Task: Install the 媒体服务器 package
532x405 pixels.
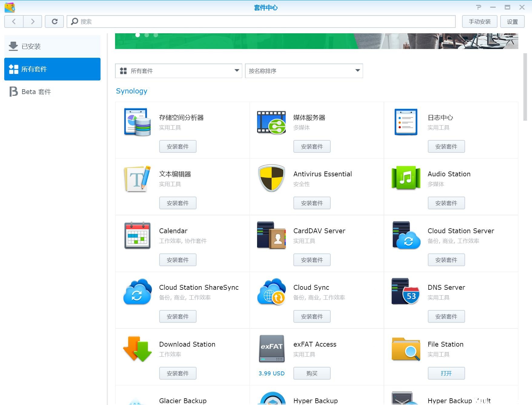Action: (x=312, y=146)
